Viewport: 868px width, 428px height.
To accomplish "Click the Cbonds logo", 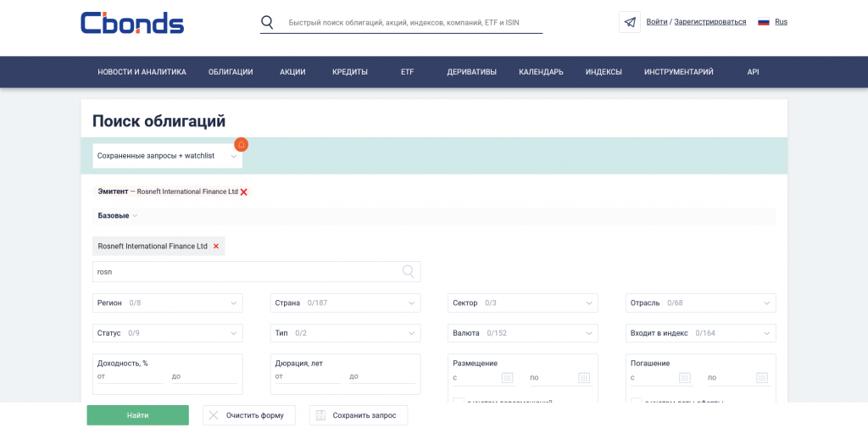I will tap(132, 23).
